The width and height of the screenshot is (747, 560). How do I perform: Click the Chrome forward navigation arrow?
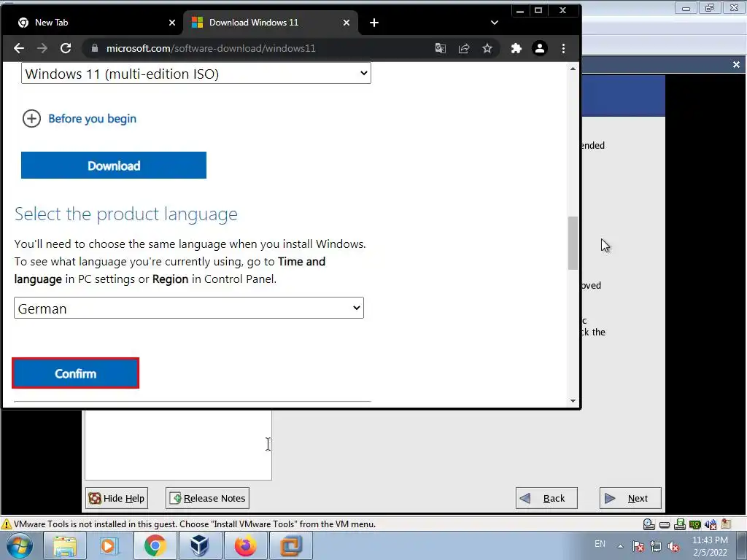click(42, 48)
